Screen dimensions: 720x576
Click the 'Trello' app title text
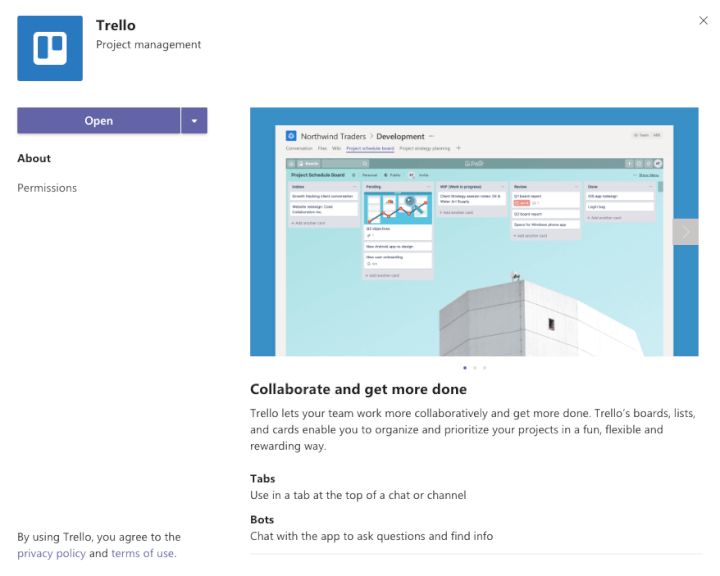(116, 25)
